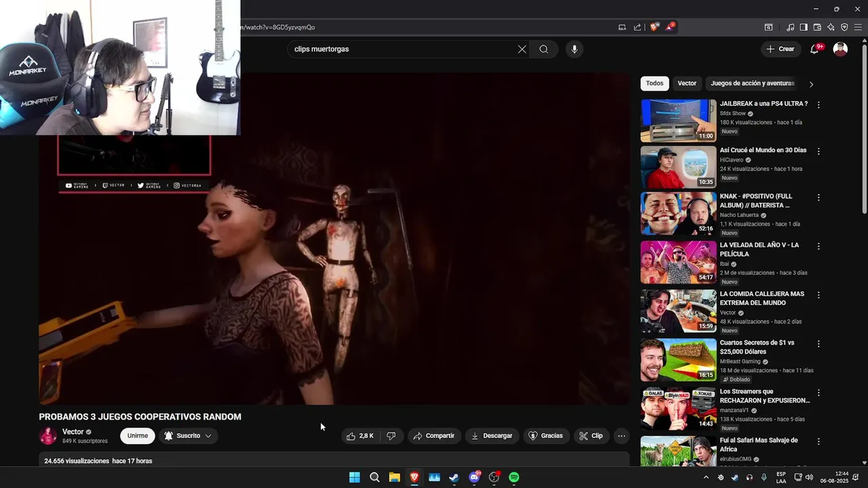Image resolution: width=868 pixels, height=488 pixels.
Task: Open the Brave Wallet icon
Action: pos(817,27)
